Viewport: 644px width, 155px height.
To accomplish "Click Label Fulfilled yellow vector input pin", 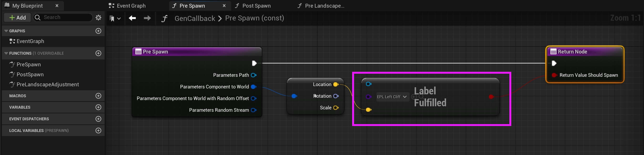I will click(x=369, y=110).
